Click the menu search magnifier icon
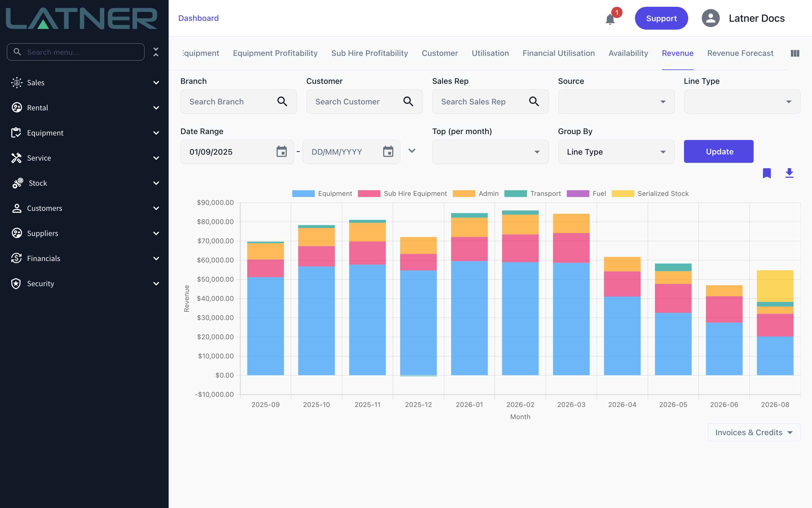This screenshot has width=812, height=508. tap(17, 52)
